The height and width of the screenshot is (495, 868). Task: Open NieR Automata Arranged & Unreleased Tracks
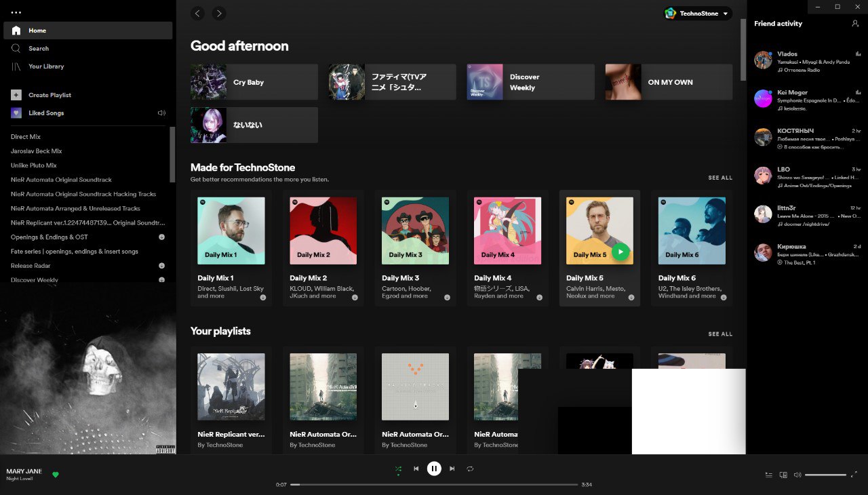click(x=75, y=208)
